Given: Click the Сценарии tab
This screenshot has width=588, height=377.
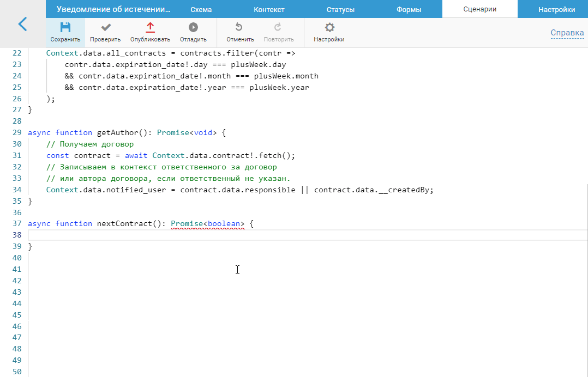Looking at the screenshot, I should click(x=479, y=10).
